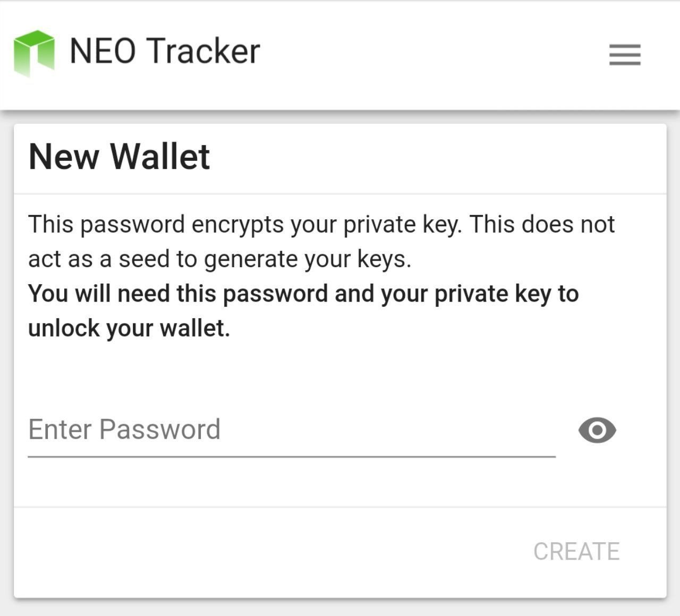Select the New Wallet heading
The width and height of the screenshot is (680, 616).
coord(120,157)
